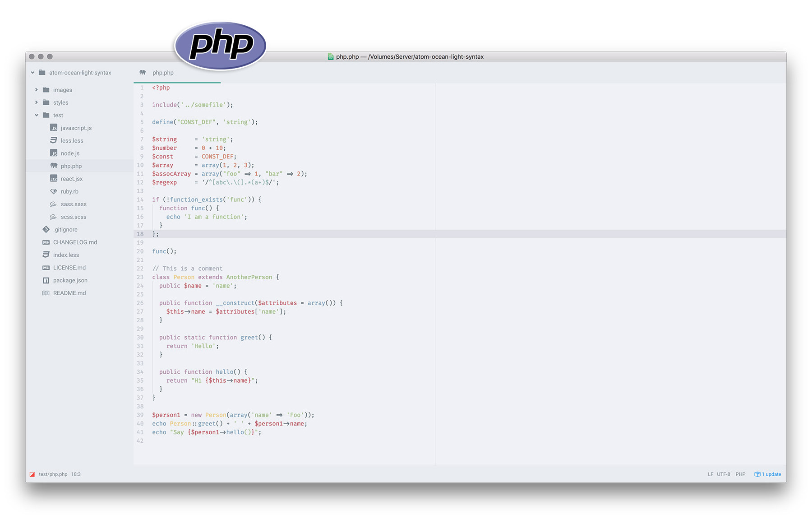Click the JS icon beside javascript.js
812x519 pixels.
point(54,128)
